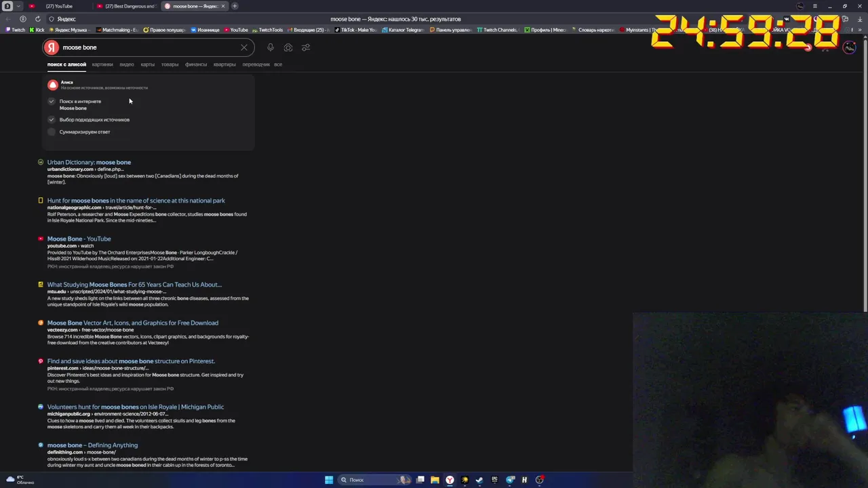Open a new browser tab
Screen dimensions: 868x488
point(235,6)
